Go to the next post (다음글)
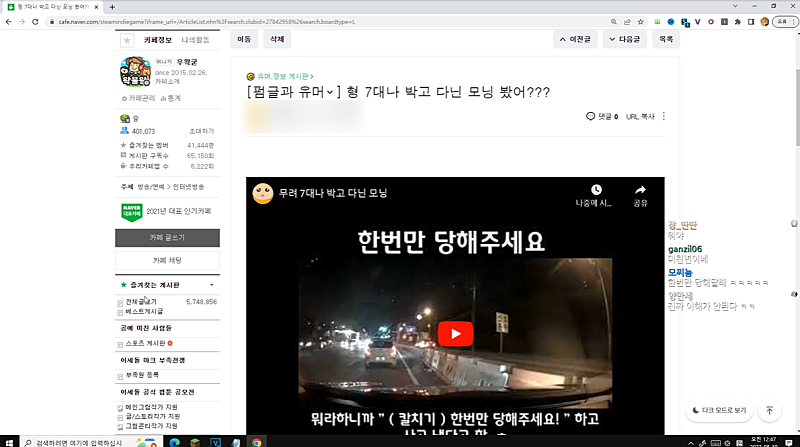 [625, 40]
